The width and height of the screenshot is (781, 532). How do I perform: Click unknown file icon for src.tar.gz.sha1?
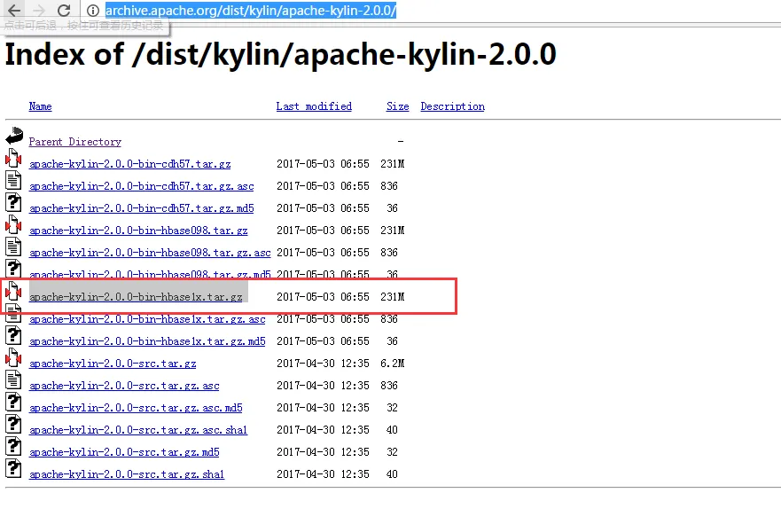point(13,469)
